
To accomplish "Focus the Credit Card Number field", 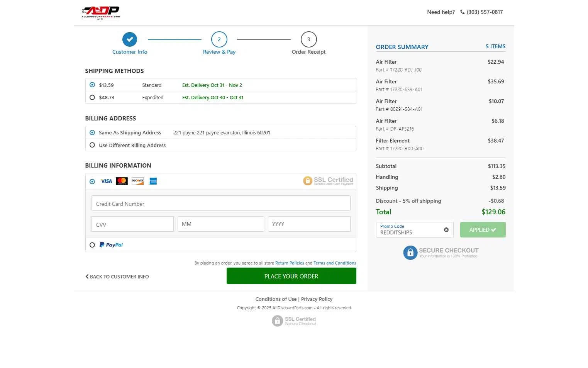I will click(x=221, y=204).
